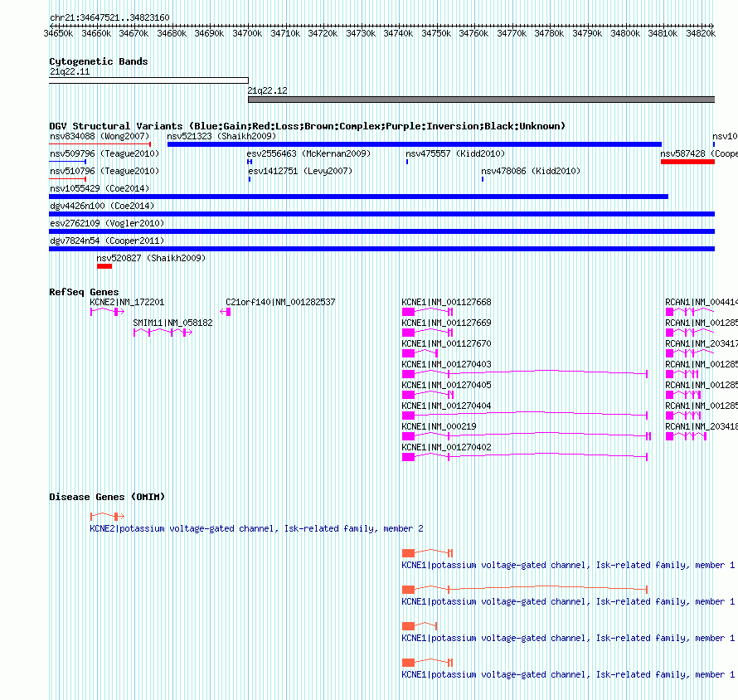Select transcript KCNE1|NM_001270404

tap(446, 406)
